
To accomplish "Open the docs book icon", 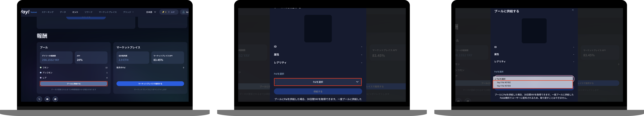I will (x=55, y=99).
